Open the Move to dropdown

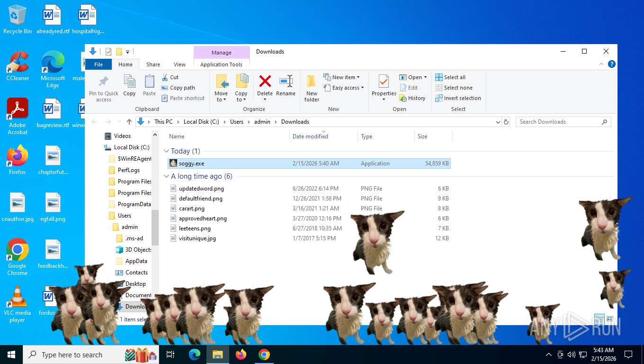(x=221, y=88)
